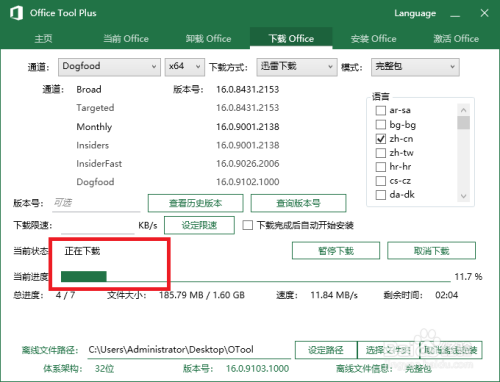Click the language list scrollbar thumb
This screenshot has width=500, height=382.
point(463,122)
